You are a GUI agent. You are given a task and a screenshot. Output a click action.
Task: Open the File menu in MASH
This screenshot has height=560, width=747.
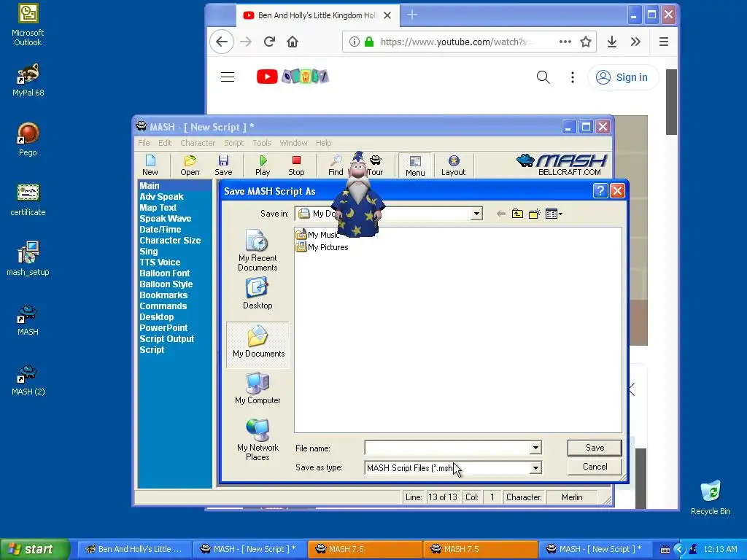(x=144, y=143)
